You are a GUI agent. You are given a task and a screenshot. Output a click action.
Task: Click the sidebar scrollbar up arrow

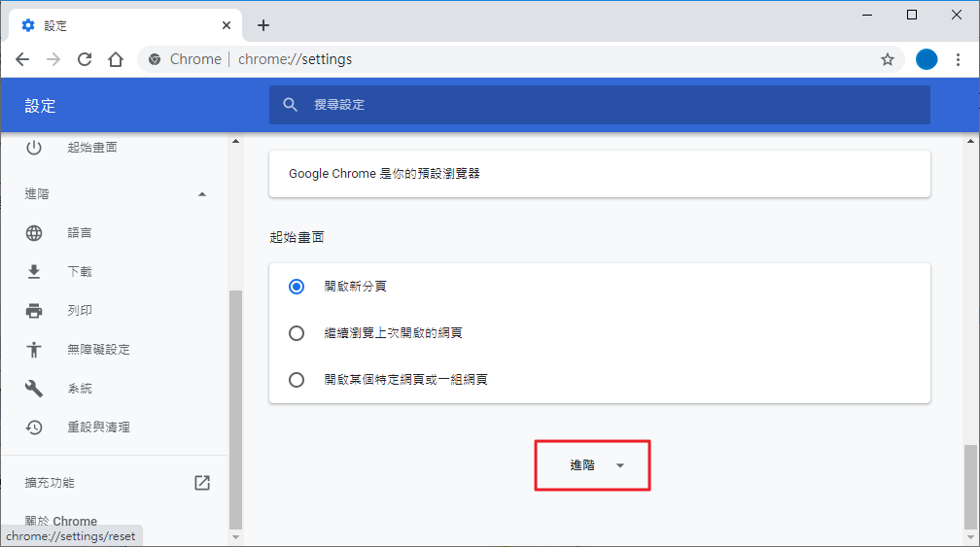pos(235,142)
